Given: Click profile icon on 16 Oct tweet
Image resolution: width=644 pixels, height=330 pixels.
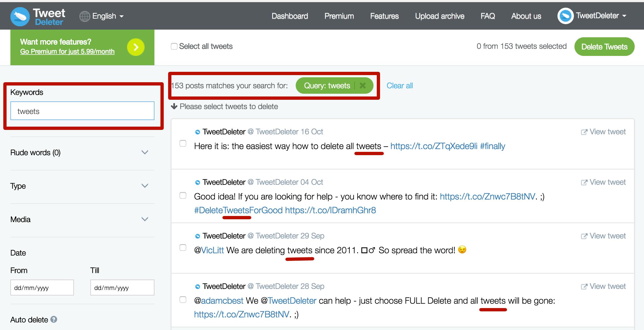Looking at the screenshot, I should coord(197,132).
